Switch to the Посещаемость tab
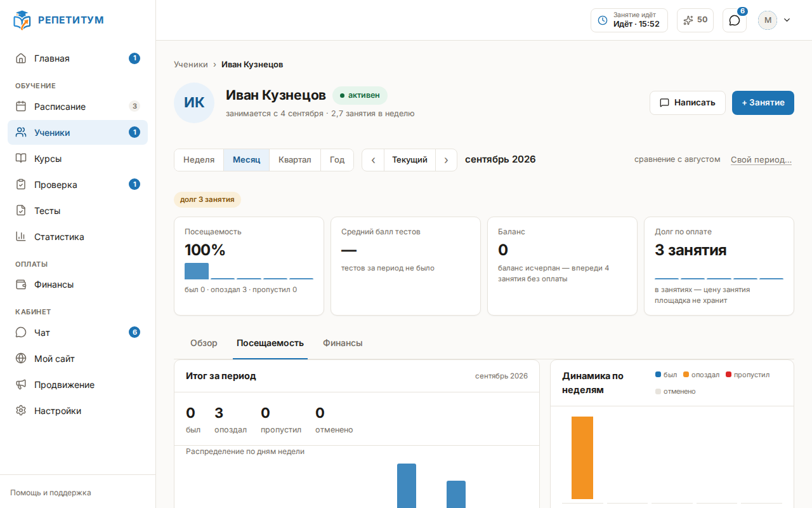Screen dimensions: 812x508 point(270,343)
